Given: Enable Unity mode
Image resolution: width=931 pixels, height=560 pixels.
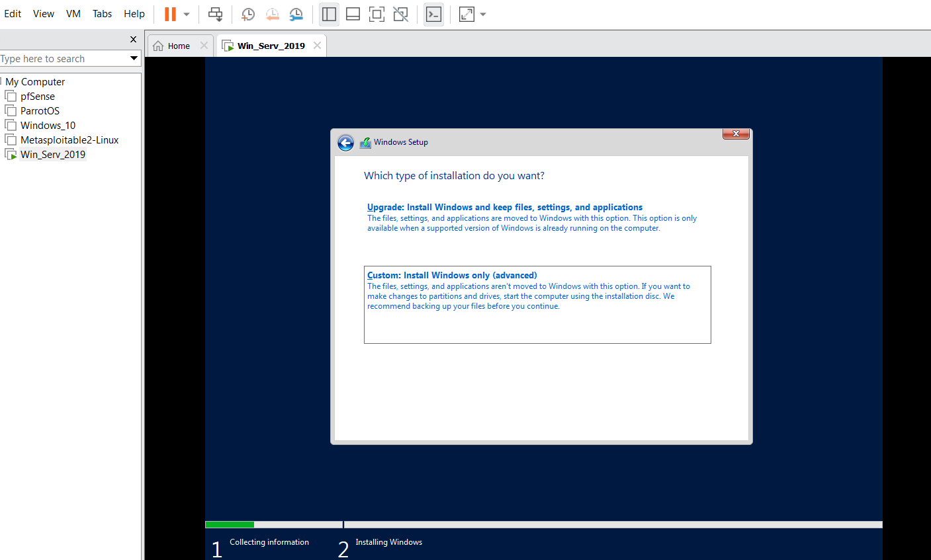Looking at the screenshot, I should 400,14.
